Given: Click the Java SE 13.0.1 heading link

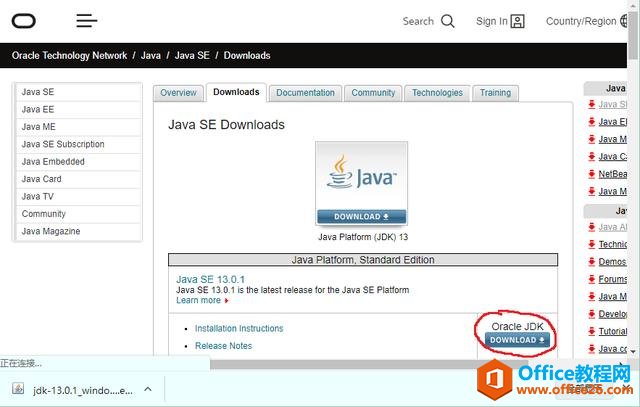Looking at the screenshot, I should click(210, 280).
